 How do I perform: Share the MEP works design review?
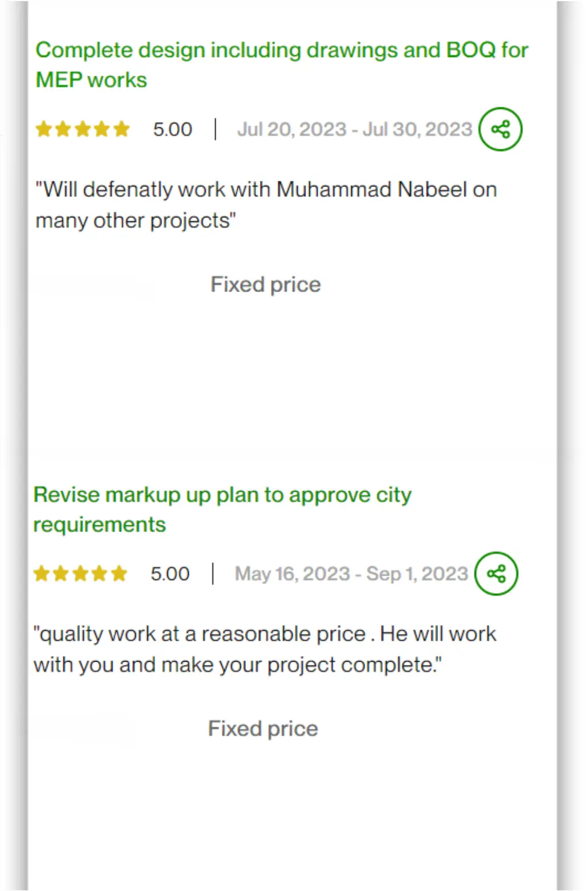(x=500, y=129)
